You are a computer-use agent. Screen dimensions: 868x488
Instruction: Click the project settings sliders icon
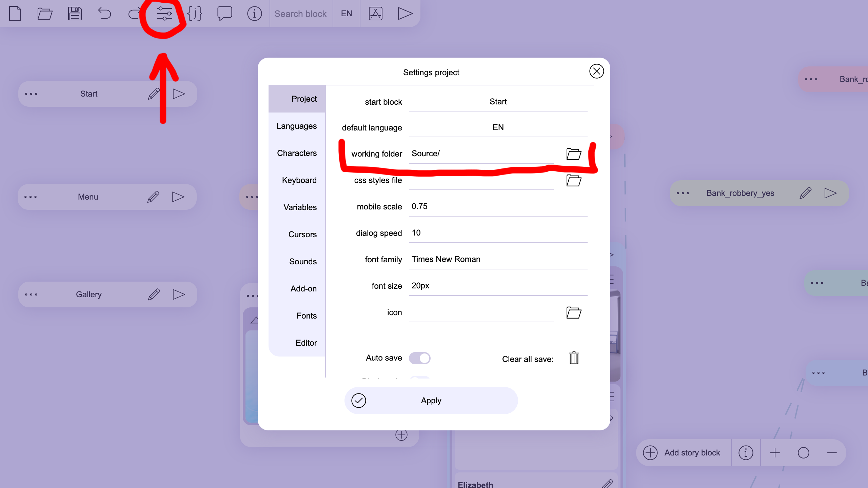[x=164, y=13]
